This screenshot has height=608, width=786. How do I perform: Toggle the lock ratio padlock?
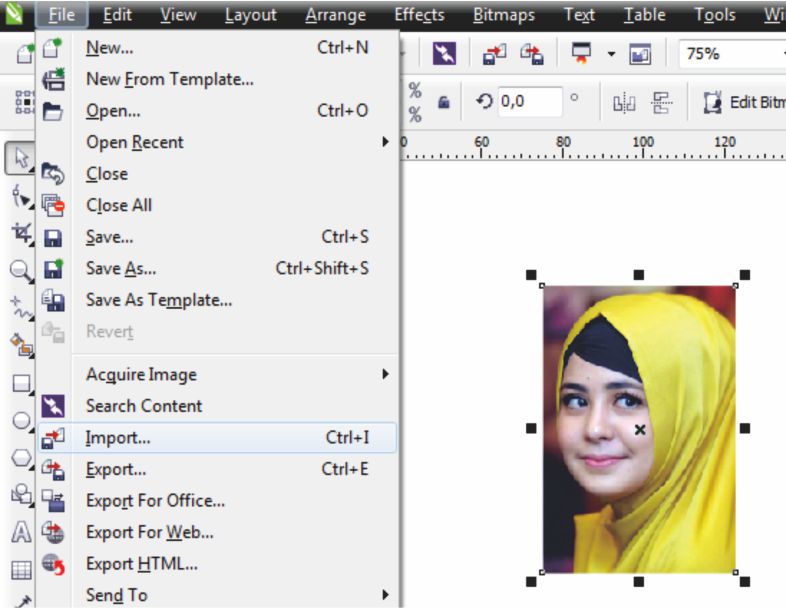tap(444, 103)
